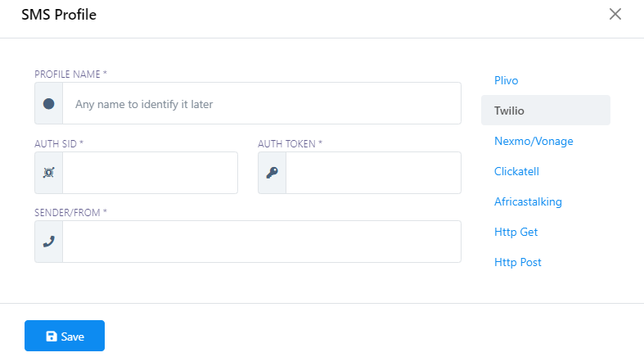
Task: Click the key icon for Auth Token
Action: click(x=272, y=173)
